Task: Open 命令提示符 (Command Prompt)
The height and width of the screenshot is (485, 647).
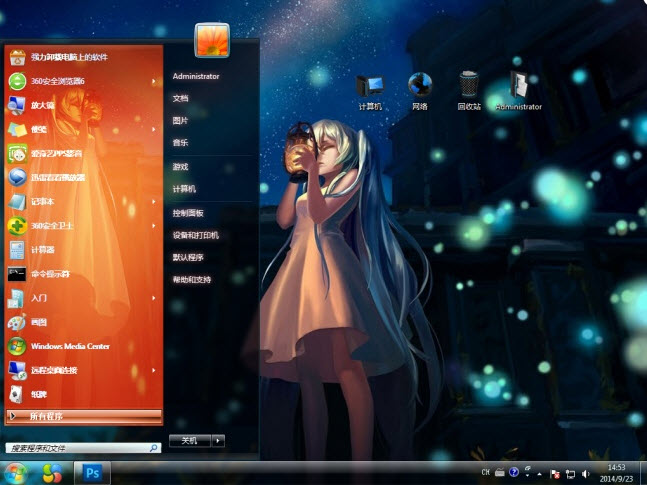Action: coord(50,273)
